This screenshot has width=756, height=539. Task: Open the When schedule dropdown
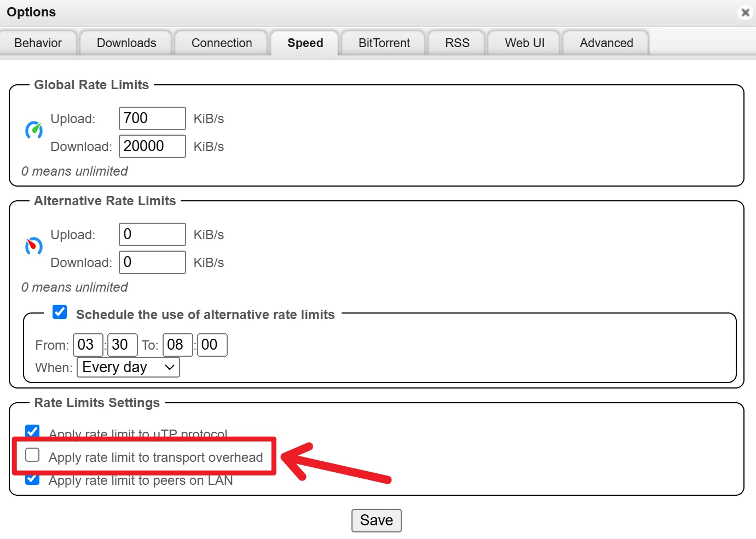point(129,367)
